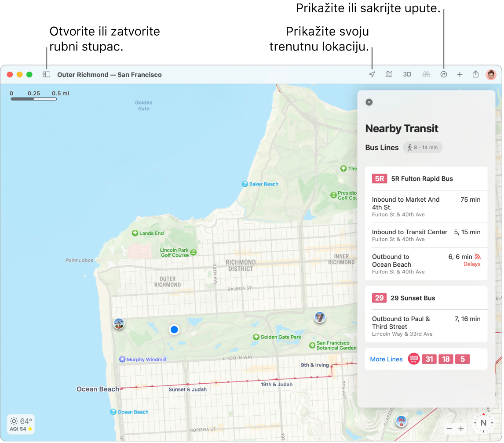Show directions using the turn arrow icon
This screenshot has height=443, width=504.
(x=444, y=74)
